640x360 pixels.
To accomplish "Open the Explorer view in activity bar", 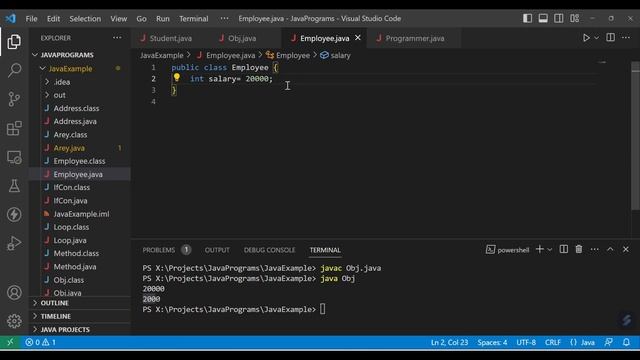I will coord(14,42).
